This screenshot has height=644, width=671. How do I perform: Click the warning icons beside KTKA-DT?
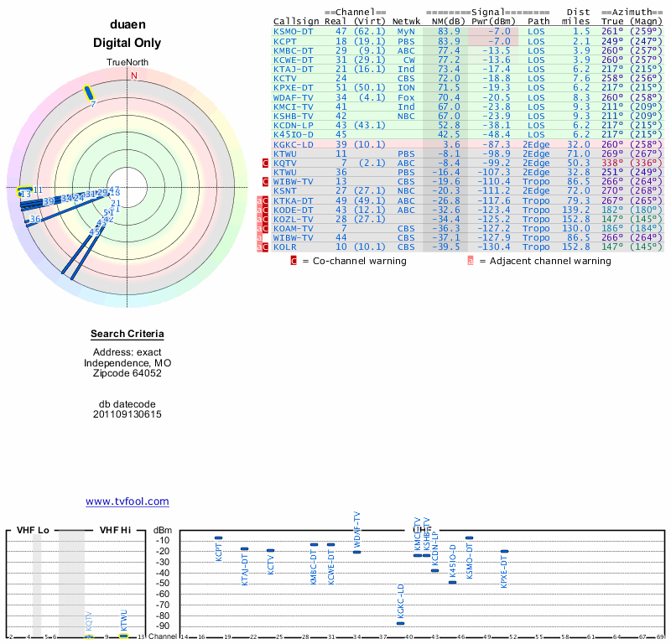click(263, 200)
